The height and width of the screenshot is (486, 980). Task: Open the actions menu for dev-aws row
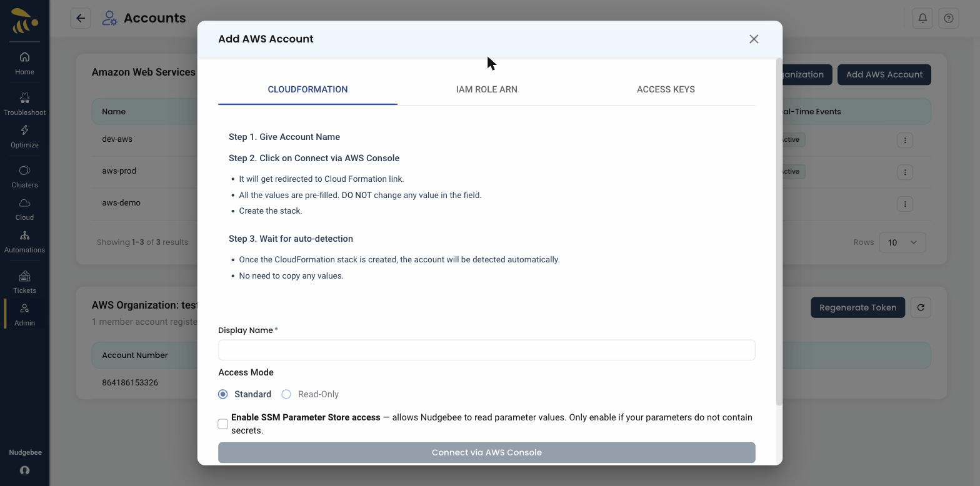pos(905,140)
